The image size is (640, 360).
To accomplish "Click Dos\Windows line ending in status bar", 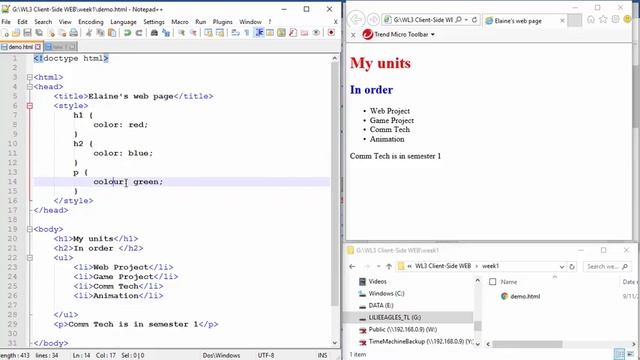I will tap(221, 356).
